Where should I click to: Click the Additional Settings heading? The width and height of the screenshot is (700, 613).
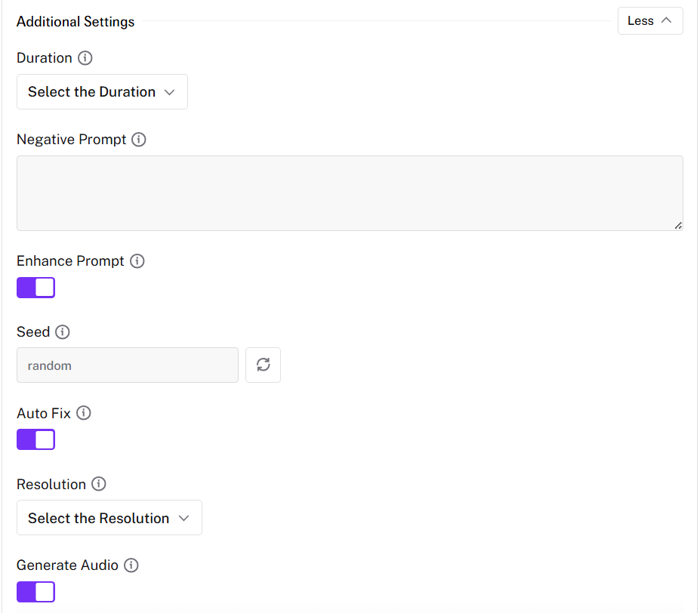76,22
